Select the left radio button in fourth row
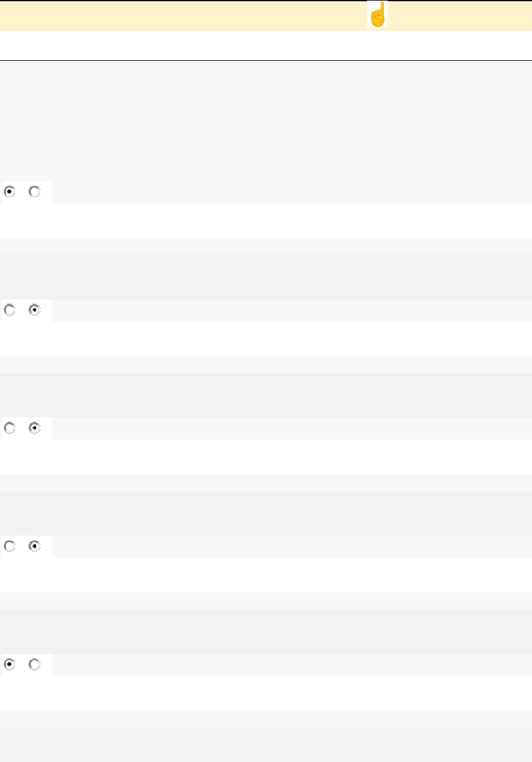Viewport: 532px width, 762px height. [x=9, y=547]
